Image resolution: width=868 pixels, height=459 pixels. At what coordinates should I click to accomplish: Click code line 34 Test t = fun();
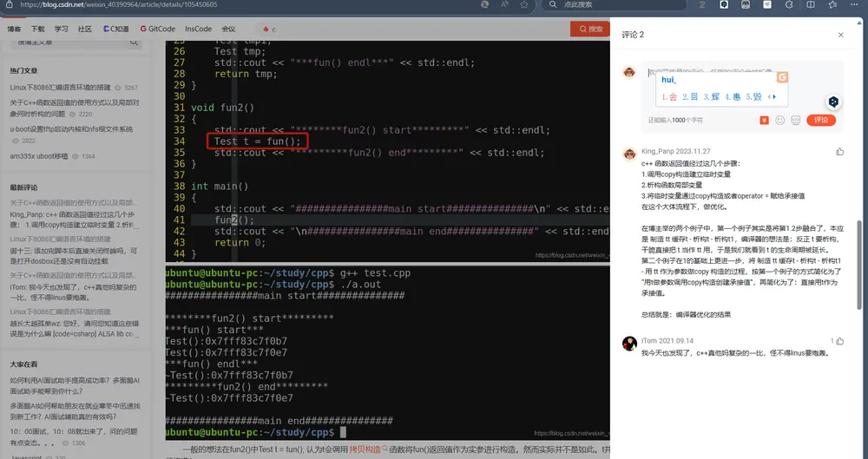click(258, 141)
